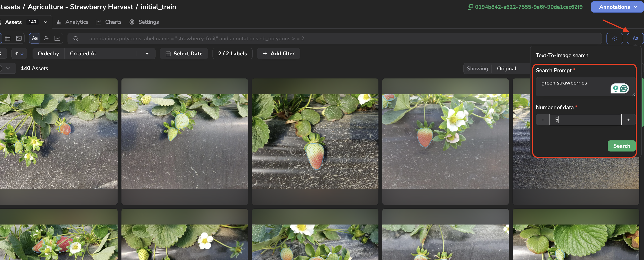Open the Settings tab
Viewport: 644px width, 260px height.
tap(144, 22)
